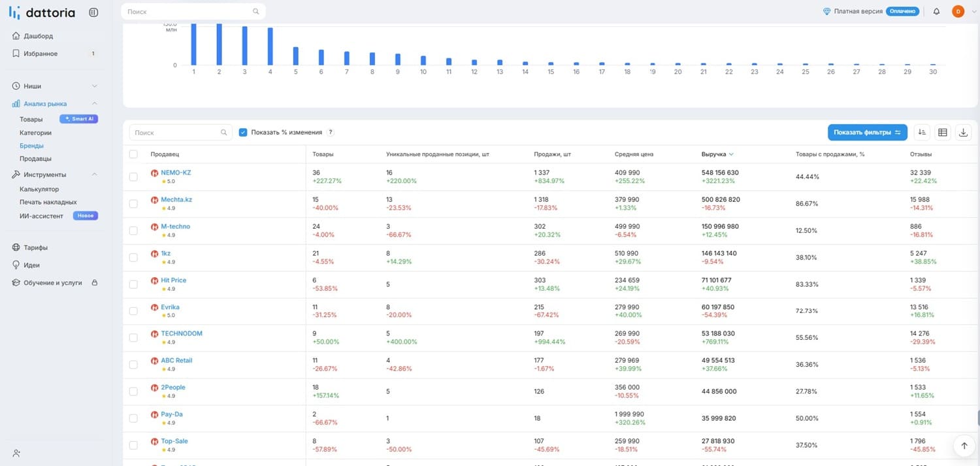Collapse the Инструменты section chevron
Screen dimensions: 980x466
pyautogui.click(x=94, y=175)
